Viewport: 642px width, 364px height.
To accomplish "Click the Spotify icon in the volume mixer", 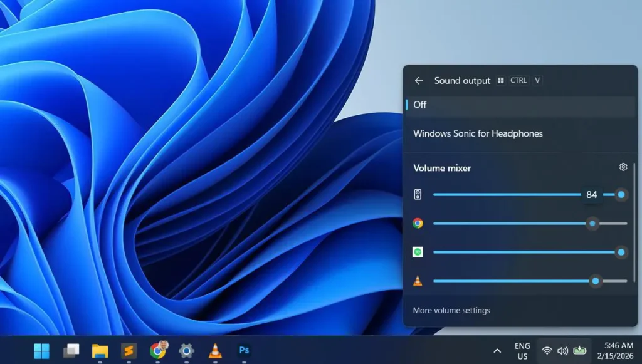I will point(418,252).
